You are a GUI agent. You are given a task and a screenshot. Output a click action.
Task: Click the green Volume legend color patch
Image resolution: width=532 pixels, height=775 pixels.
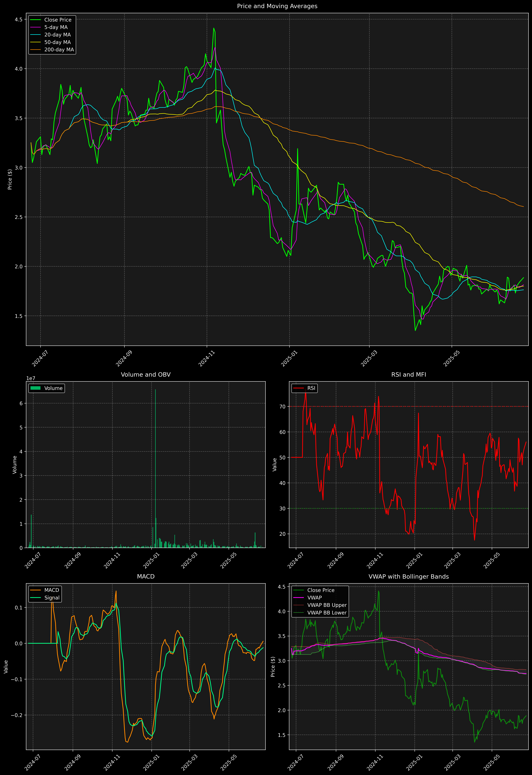35,388
